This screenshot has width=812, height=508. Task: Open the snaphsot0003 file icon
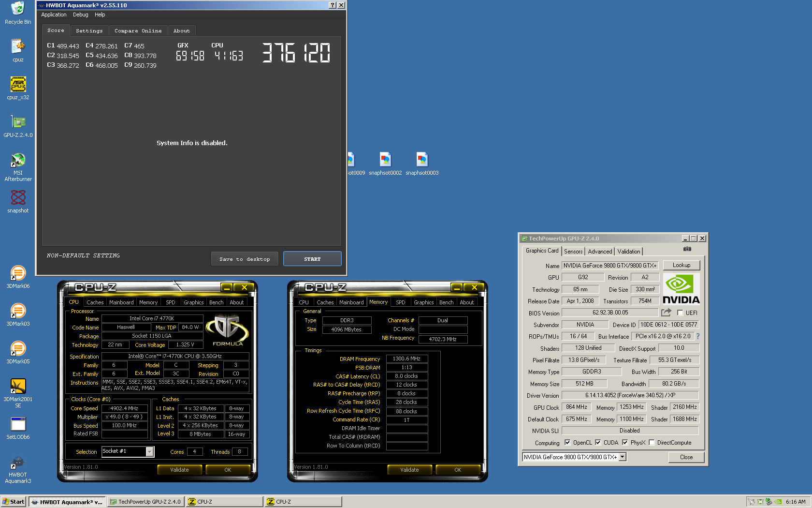(422, 164)
